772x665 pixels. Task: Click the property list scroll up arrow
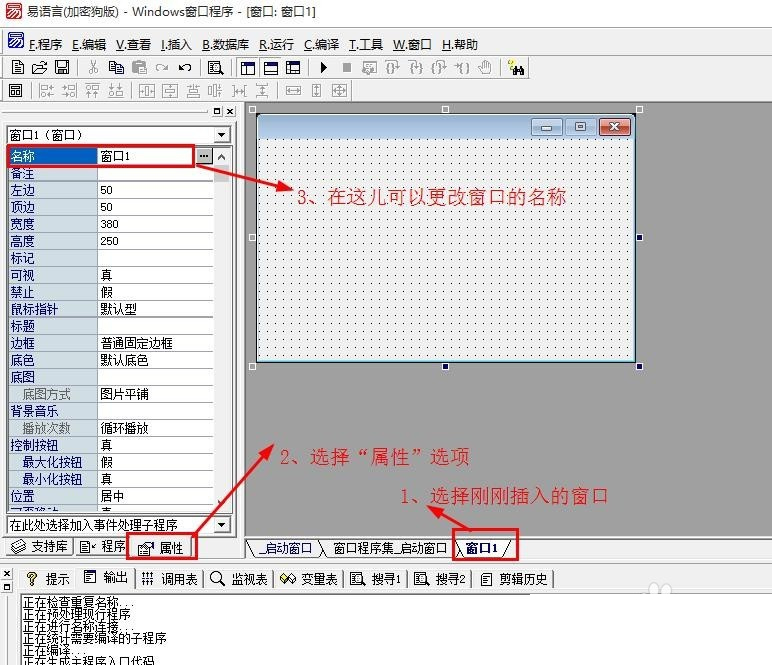222,157
